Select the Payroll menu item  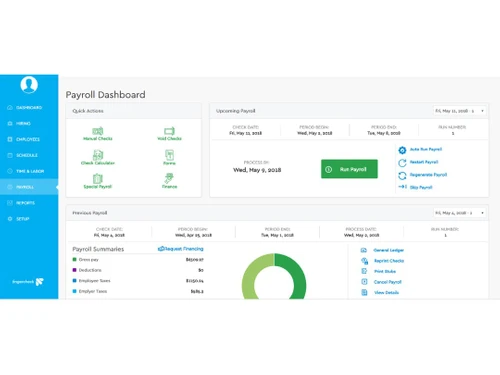tap(29, 187)
